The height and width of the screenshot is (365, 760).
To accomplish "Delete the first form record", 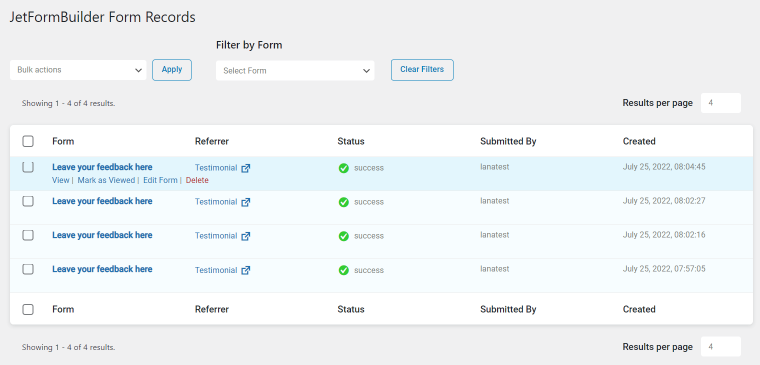I will point(197,180).
